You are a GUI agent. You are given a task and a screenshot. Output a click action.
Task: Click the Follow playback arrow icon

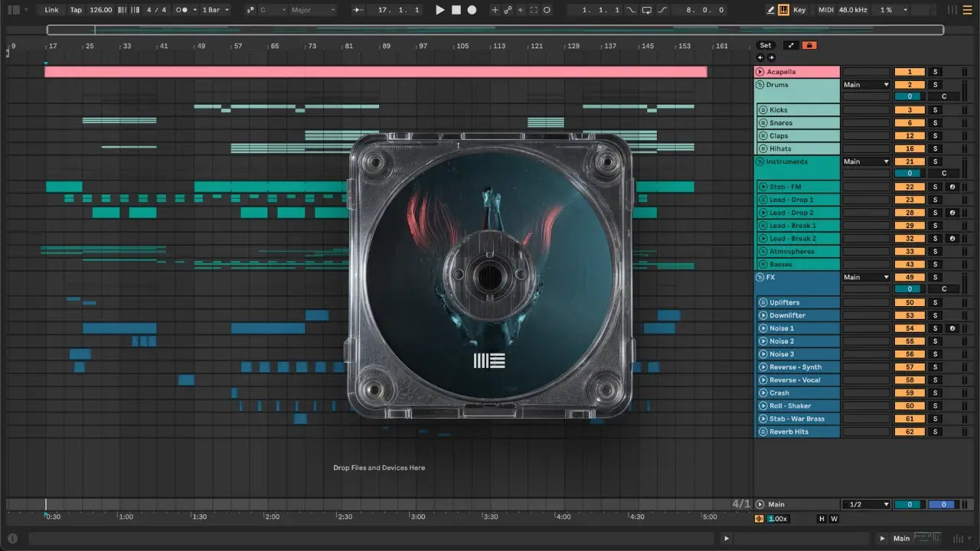[x=358, y=10]
